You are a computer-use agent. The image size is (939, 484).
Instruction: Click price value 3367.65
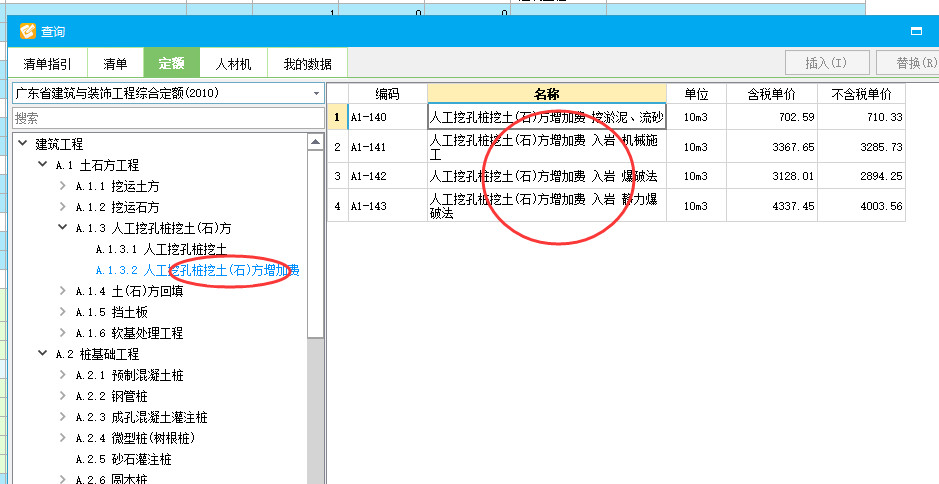click(x=793, y=147)
